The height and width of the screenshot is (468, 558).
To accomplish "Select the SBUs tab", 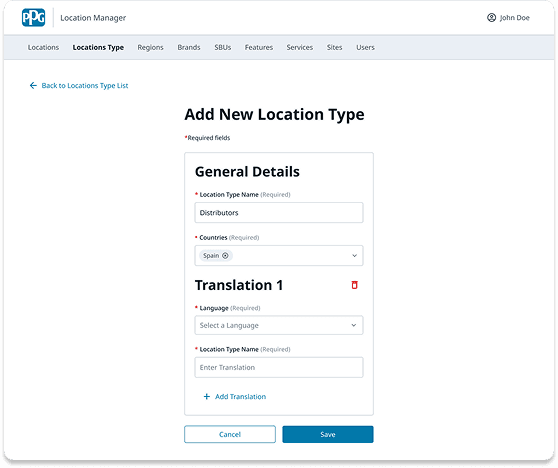I will [223, 47].
